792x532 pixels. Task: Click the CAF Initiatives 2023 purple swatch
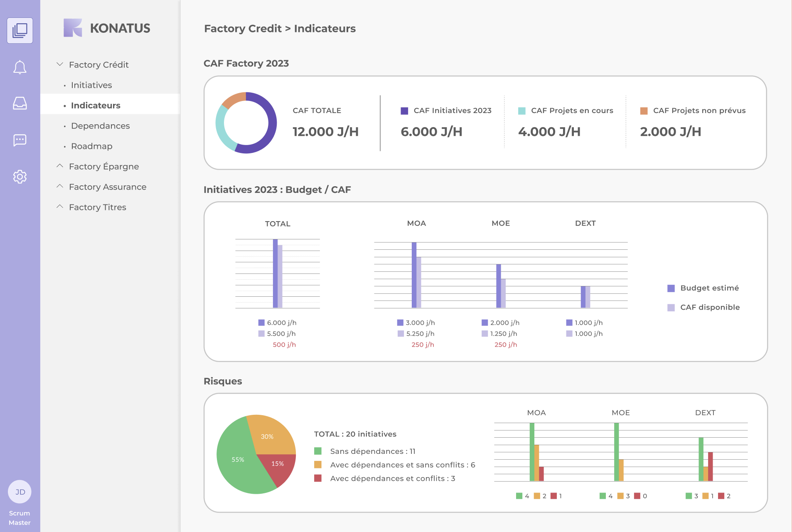click(x=404, y=111)
